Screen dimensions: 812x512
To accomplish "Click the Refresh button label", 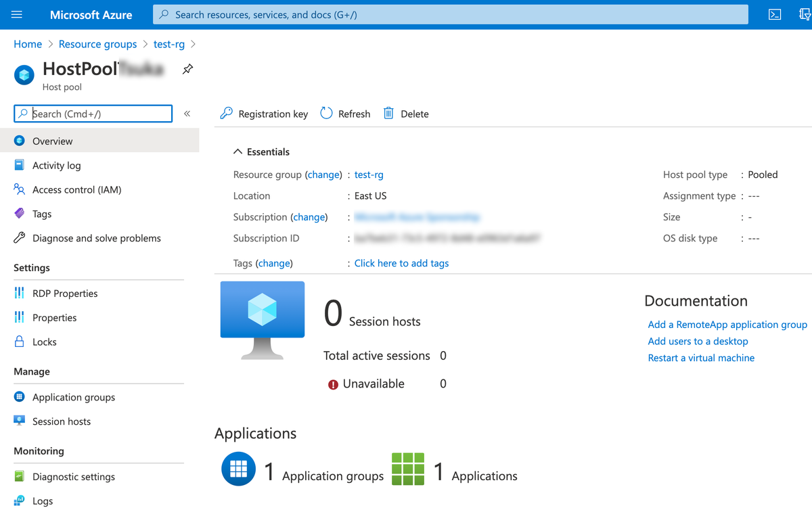I will pyautogui.click(x=355, y=114).
